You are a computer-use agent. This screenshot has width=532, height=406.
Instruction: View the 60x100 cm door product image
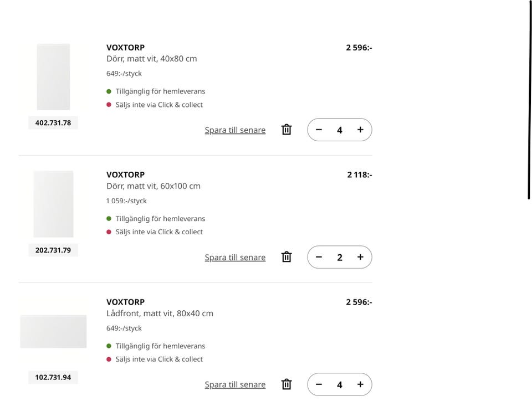(53, 204)
